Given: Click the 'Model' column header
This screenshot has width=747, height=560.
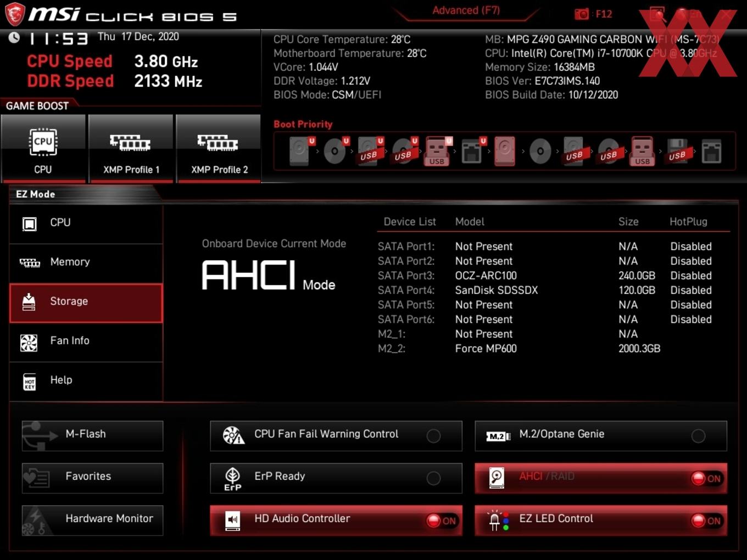Looking at the screenshot, I should click(470, 222).
